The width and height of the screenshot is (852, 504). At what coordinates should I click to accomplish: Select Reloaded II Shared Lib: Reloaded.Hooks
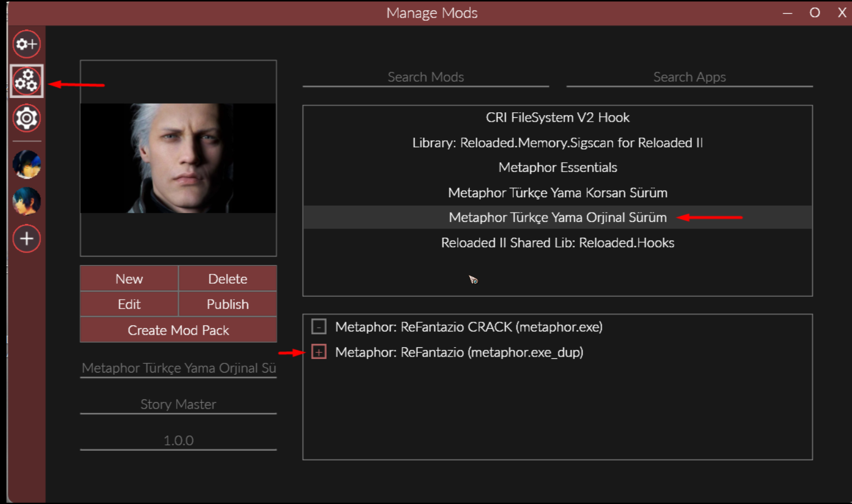pyautogui.click(x=558, y=243)
